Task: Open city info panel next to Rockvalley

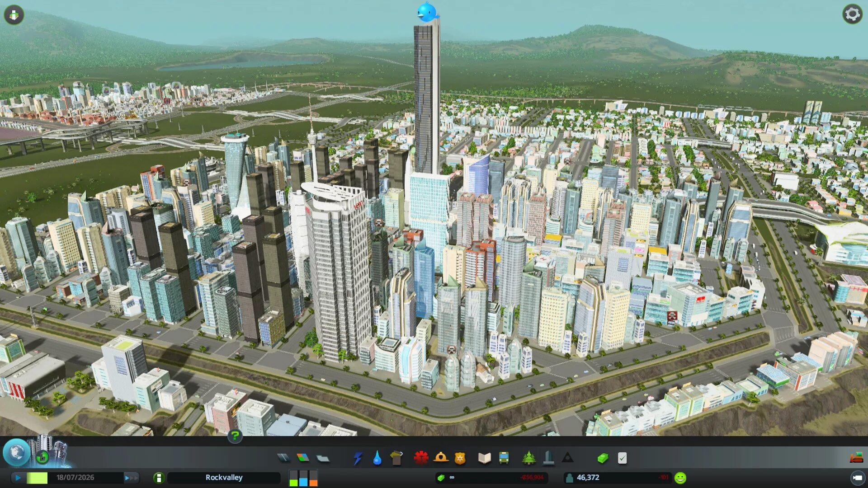Action: (x=159, y=478)
